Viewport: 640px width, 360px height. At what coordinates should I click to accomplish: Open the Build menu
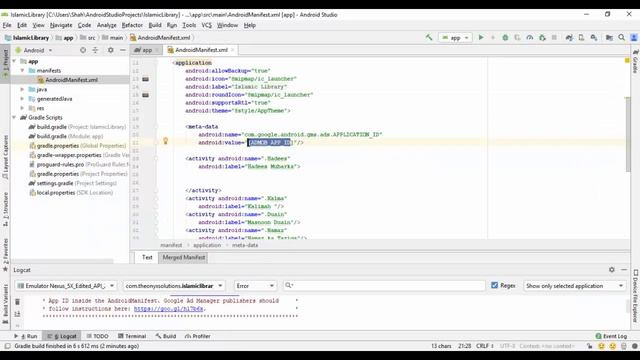(x=155, y=25)
